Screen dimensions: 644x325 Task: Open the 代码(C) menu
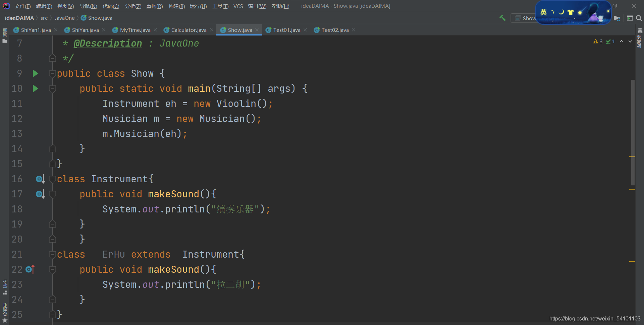tap(111, 6)
